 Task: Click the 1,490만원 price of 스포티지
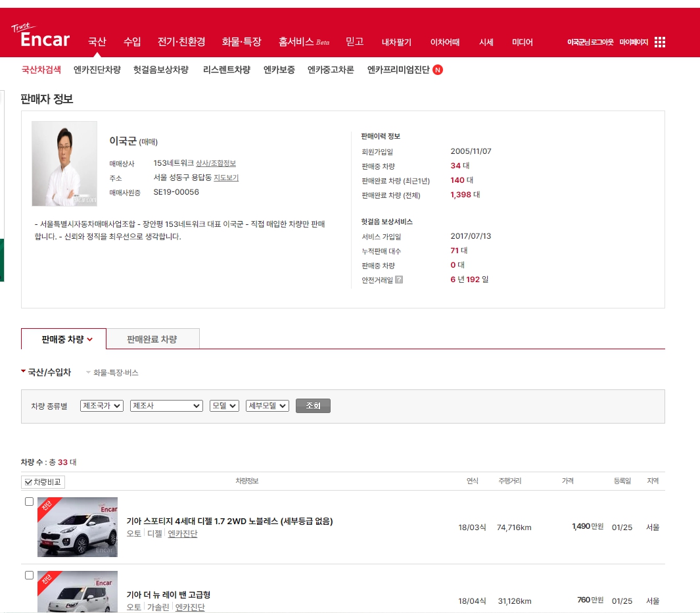click(x=588, y=526)
